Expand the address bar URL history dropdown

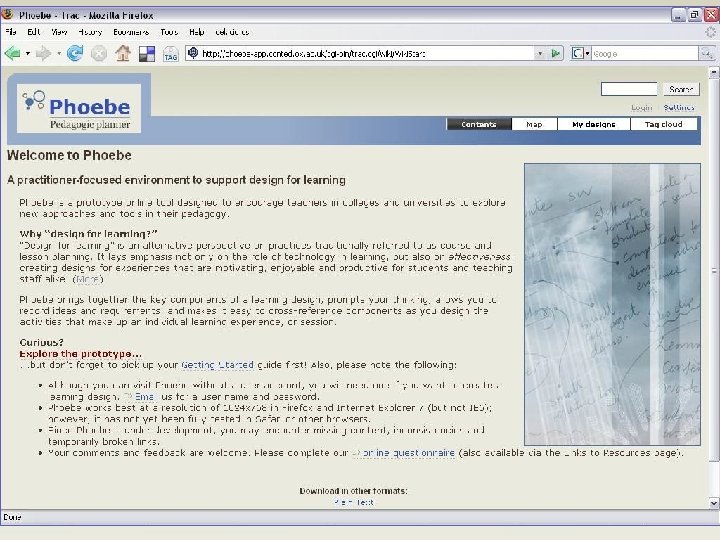click(540, 54)
